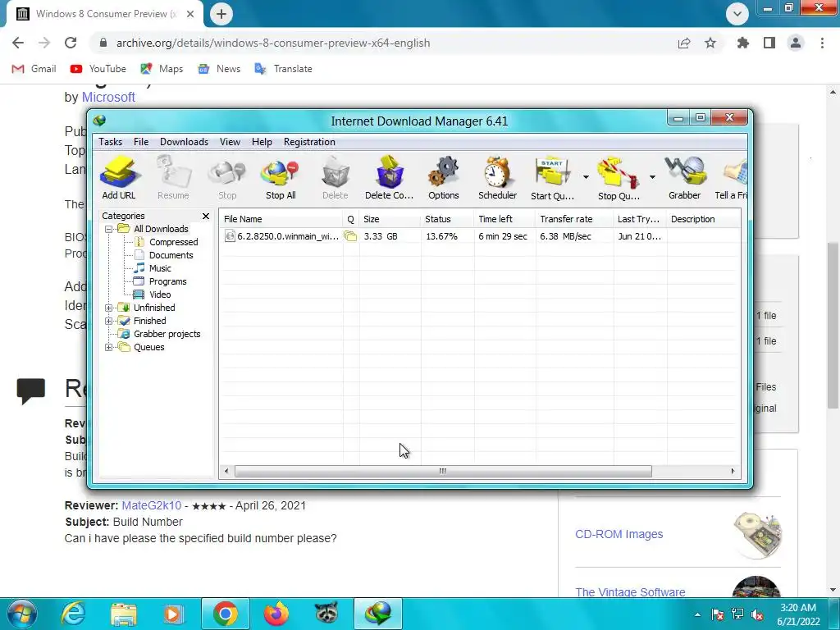The width and height of the screenshot is (840, 630).
Task: Open the Help menu
Action: (x=262, y=142)
